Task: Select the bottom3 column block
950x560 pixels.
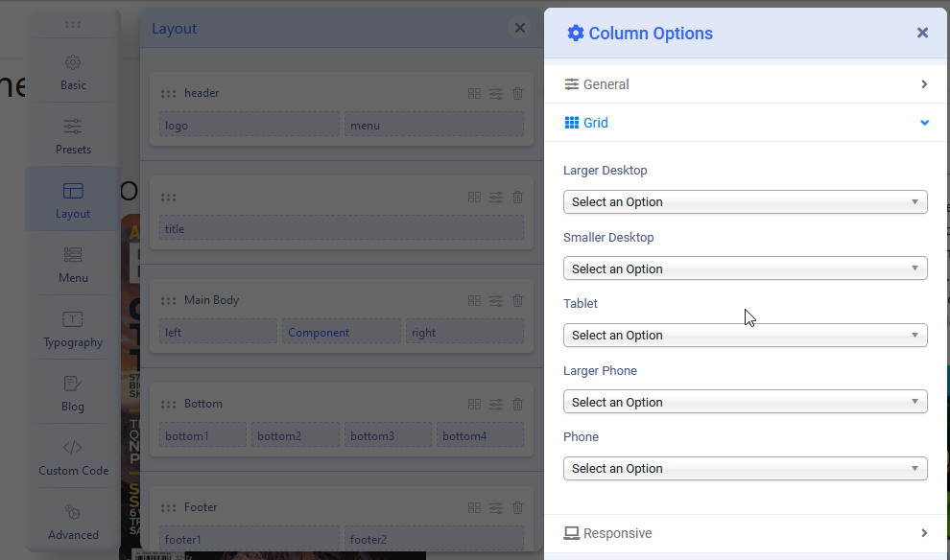Action: pos(387,436)
